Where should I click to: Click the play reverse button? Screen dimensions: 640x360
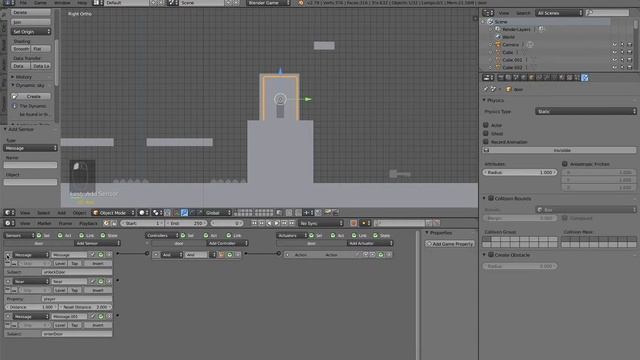(x=269, y=223)
